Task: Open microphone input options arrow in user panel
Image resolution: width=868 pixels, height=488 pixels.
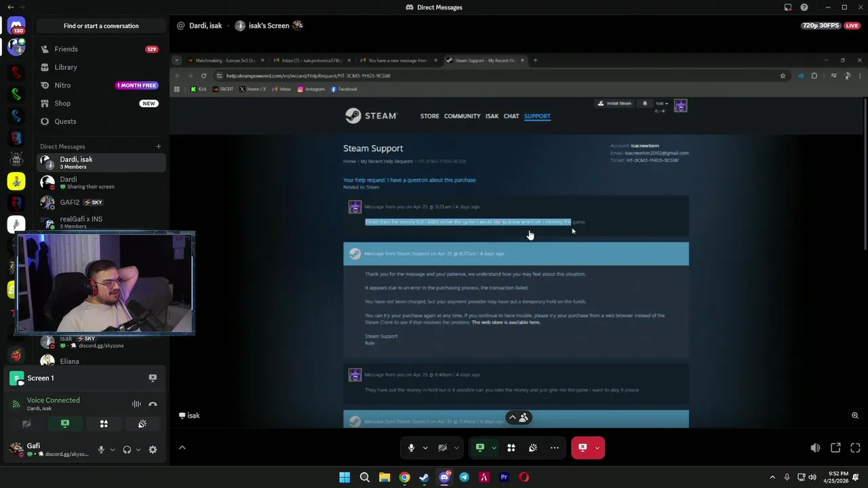Action: pyautogui.click(x=113, y=449)
